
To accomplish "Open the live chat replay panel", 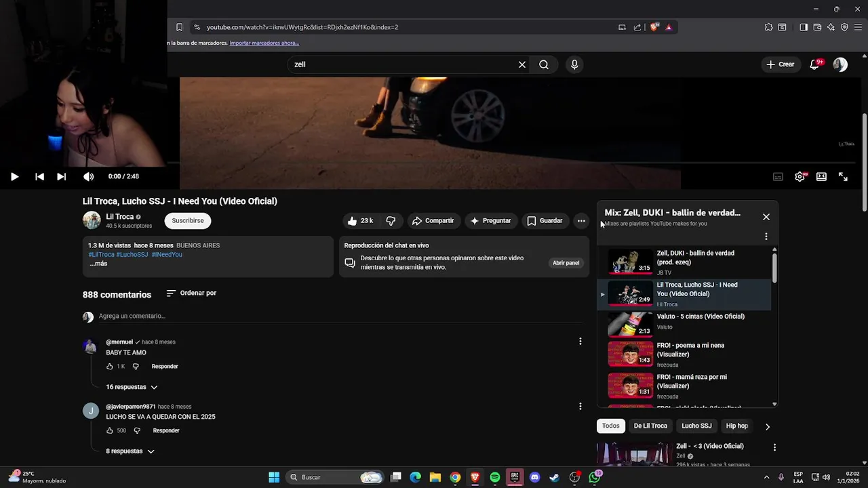I will [566, 263].
